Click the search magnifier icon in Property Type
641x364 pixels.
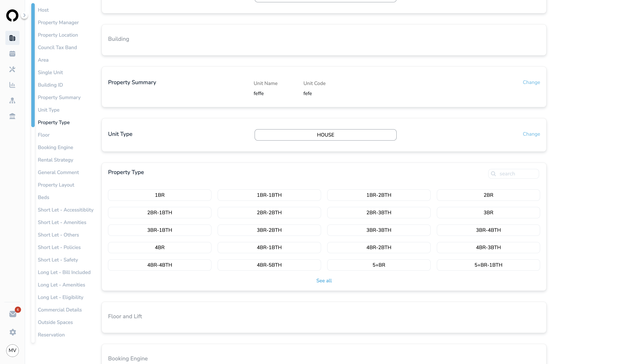493,174
